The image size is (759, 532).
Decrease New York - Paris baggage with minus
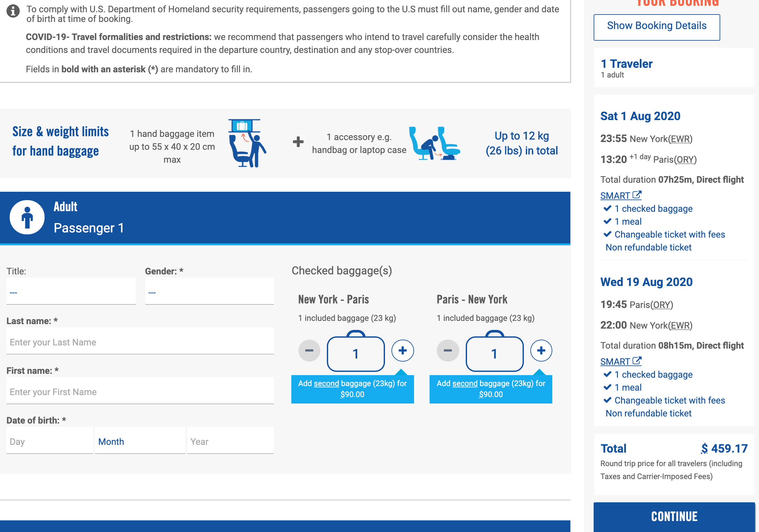point(309,351)
